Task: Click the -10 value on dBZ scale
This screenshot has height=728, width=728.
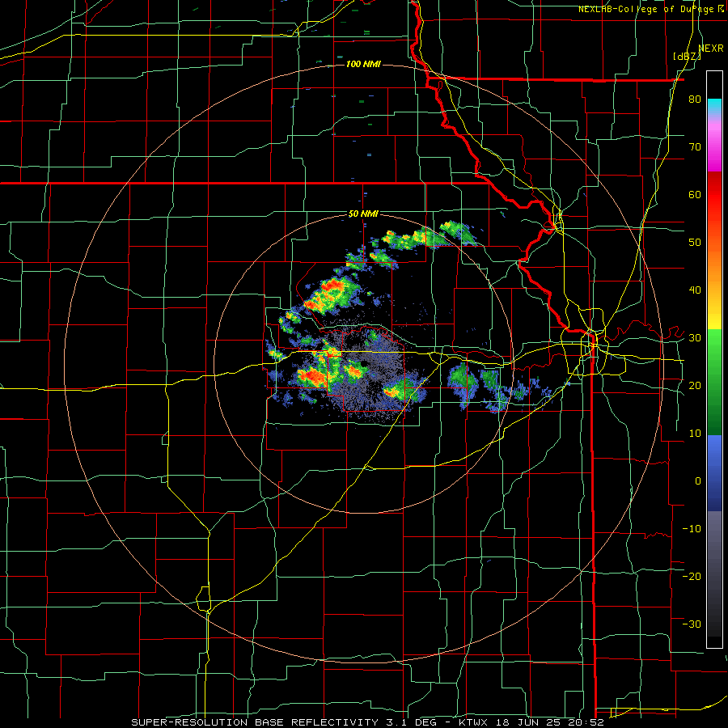Action: [692, 529]
